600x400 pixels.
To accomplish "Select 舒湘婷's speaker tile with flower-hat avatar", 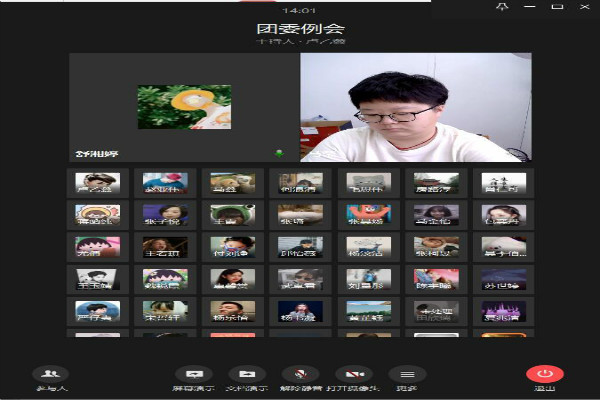I will (x=184, y=108).
